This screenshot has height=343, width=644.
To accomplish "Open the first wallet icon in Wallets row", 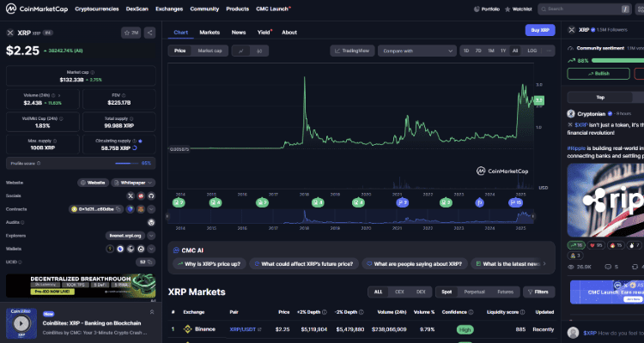I will click(x=110, y=249).
